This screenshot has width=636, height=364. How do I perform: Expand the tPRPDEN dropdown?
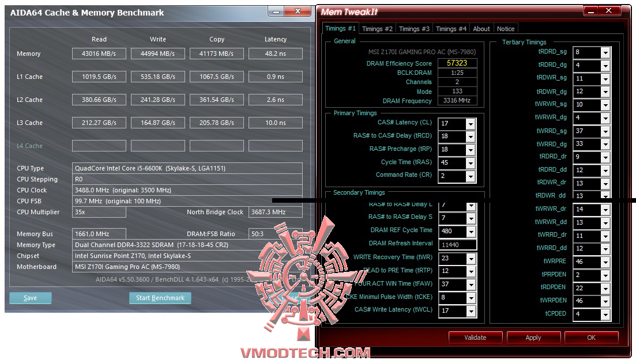(605, 275)
